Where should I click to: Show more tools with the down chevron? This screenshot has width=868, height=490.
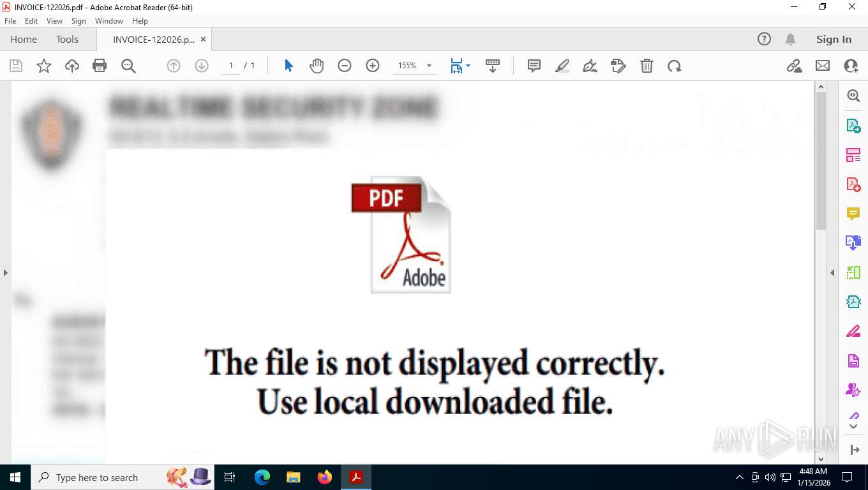[853, 426]
